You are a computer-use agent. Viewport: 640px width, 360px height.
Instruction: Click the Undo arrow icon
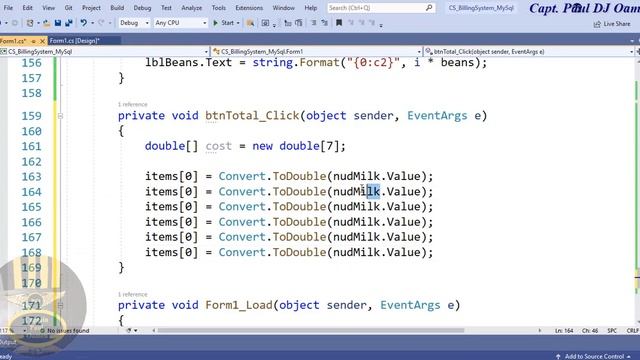coord(84,23)
